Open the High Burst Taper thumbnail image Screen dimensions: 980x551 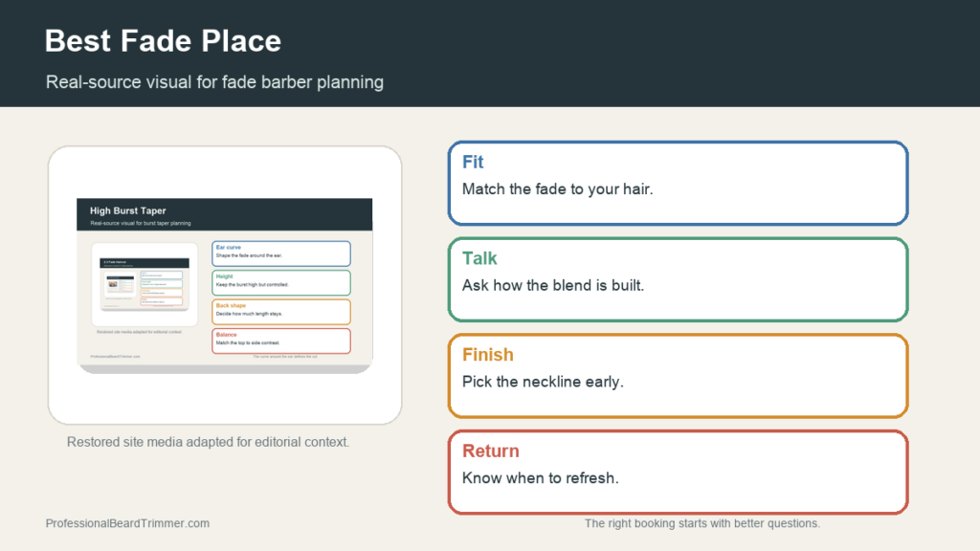tap(224, 286)
